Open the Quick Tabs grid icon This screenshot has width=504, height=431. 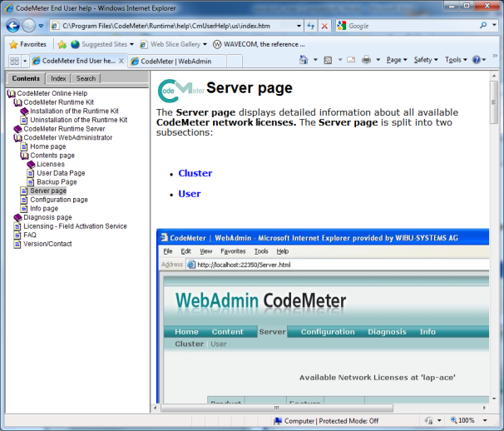[x=14, y=61]
